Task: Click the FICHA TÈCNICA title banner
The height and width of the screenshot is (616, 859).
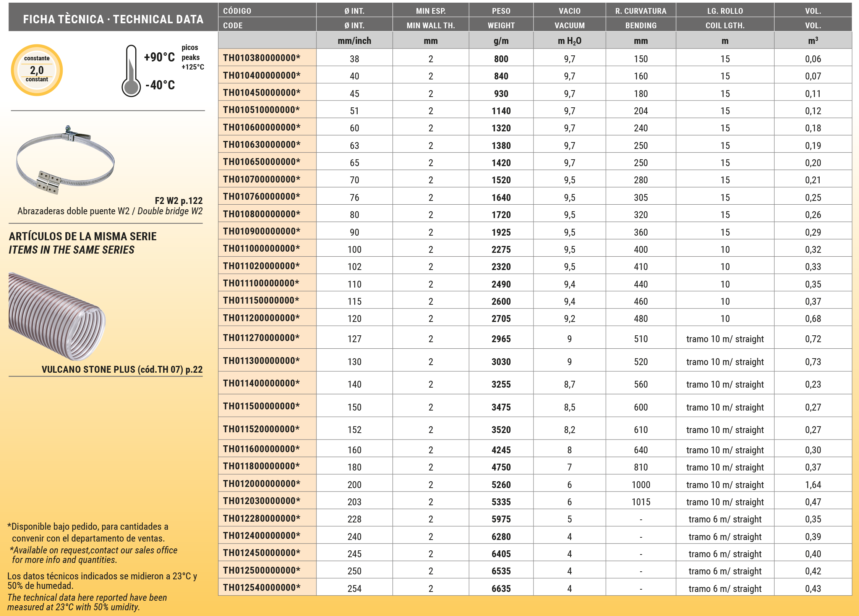Action: pos(113,19)
